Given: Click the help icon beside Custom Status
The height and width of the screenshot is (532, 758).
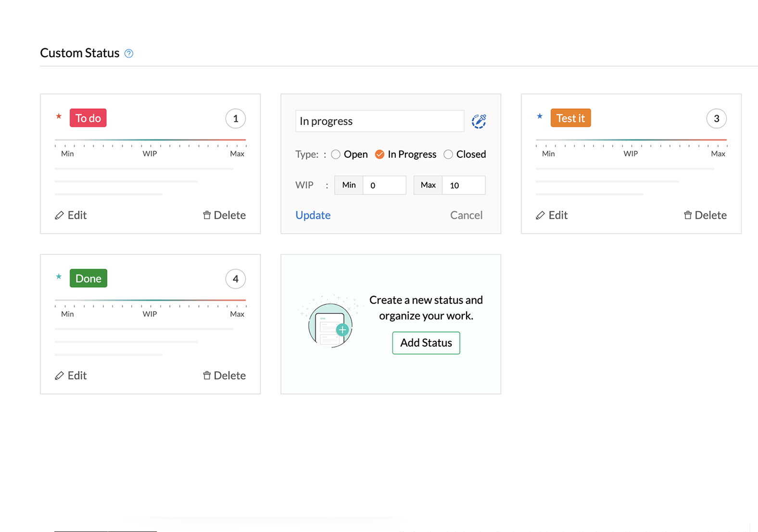Looking at the screenshot, I should coord(129,53).
